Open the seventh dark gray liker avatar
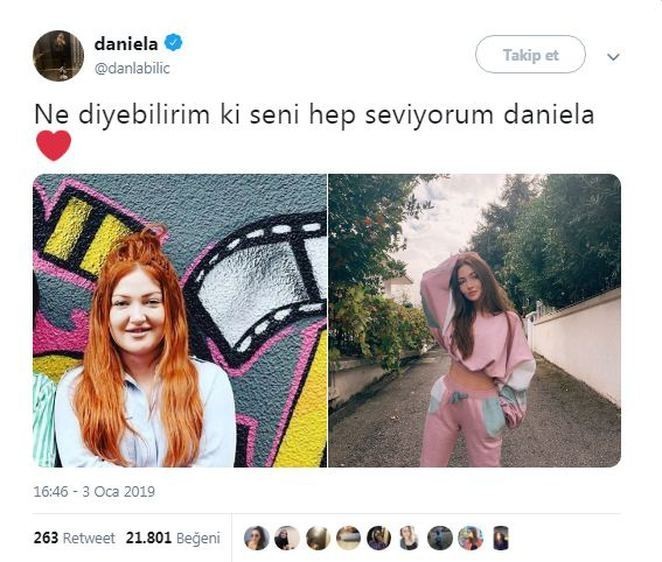 440,538
